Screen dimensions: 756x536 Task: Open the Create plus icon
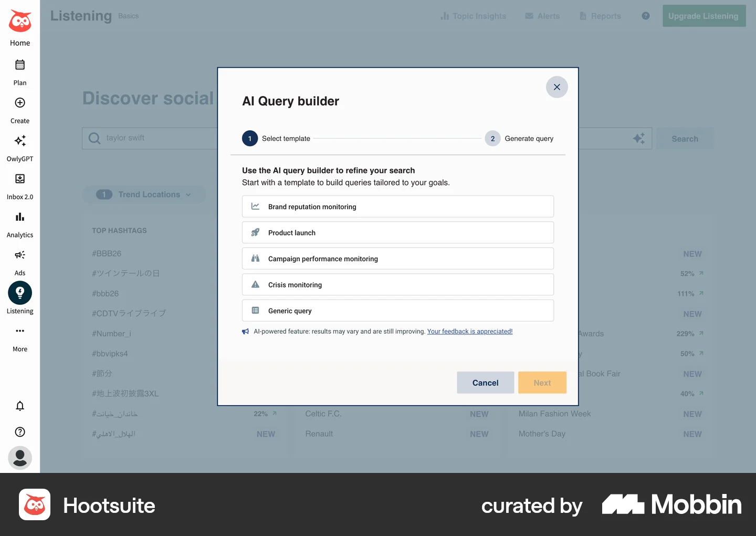tap(20, 103)
